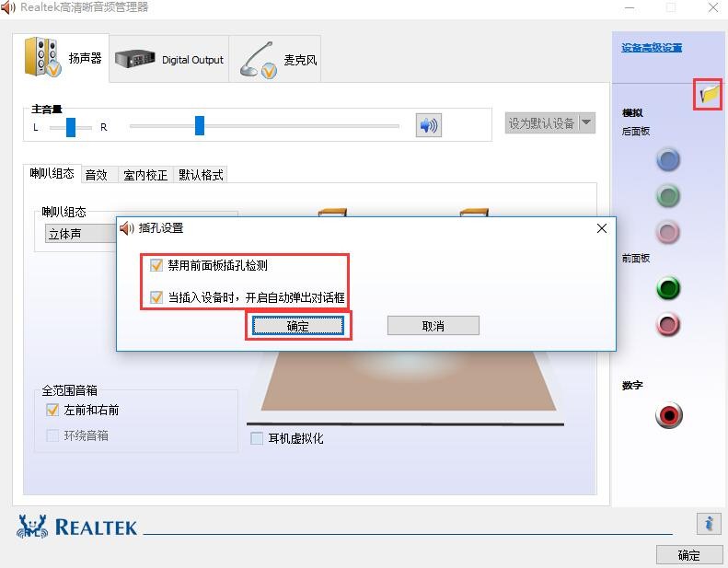This screenshot has width=728, height=568.
Task: Select the pink rear panel jack
Action: click(x=668, y=231)
